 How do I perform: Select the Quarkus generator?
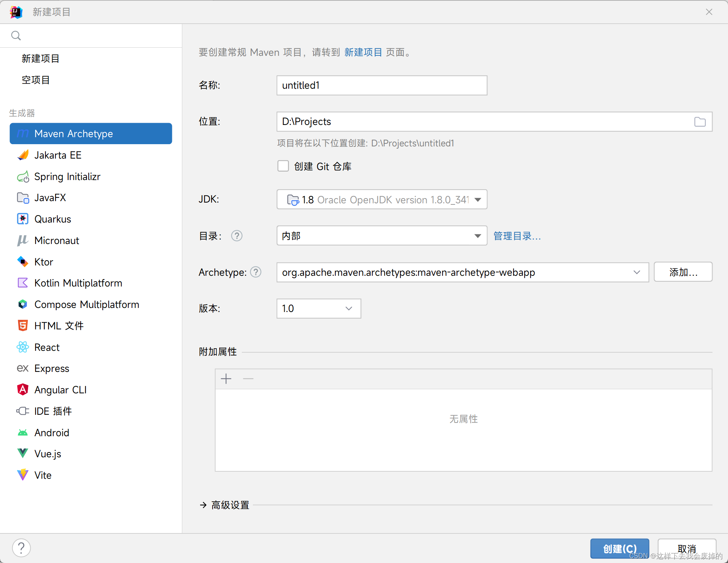coord(53,219)
